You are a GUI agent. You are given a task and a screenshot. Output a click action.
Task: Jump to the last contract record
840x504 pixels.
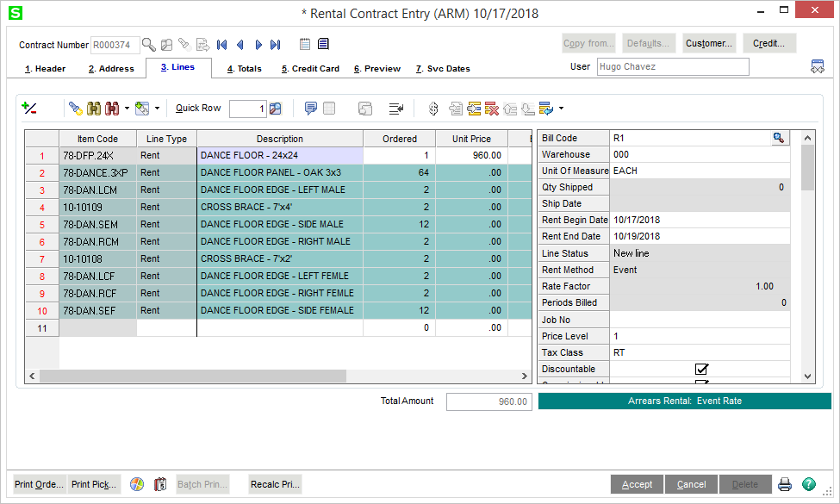click(276, 45)
